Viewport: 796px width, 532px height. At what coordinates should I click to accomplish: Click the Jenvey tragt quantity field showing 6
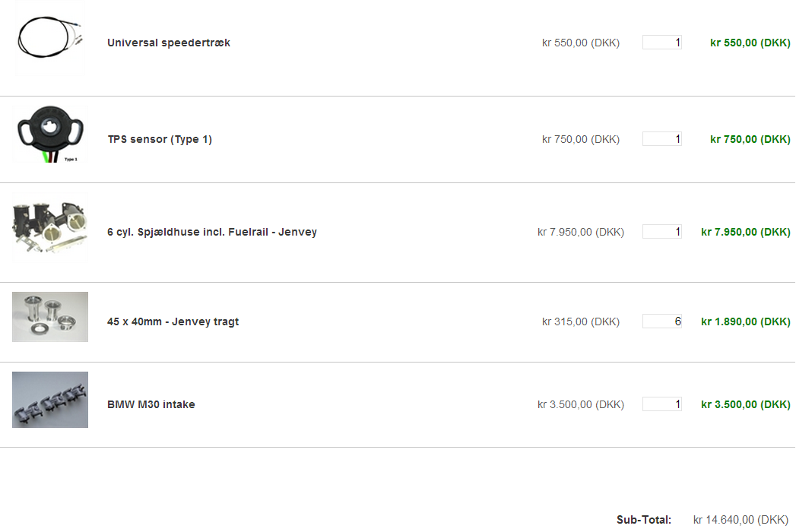click(662, 321)
